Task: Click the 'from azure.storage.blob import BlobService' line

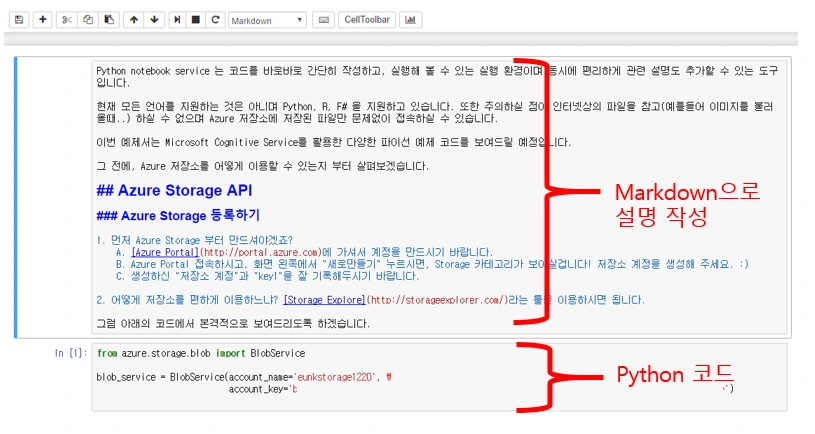Action: click(x=201, y=353)
